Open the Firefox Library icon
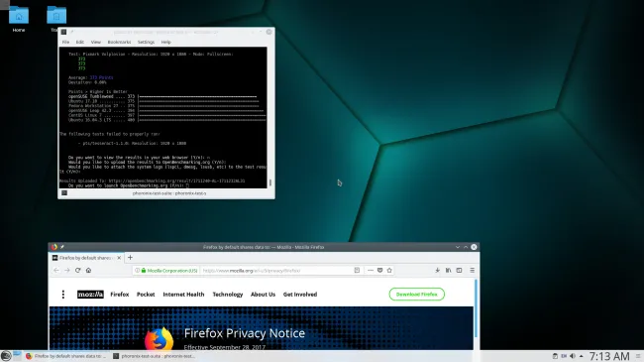Viewport: 644px width, 362px height. (x=448, y=271)
